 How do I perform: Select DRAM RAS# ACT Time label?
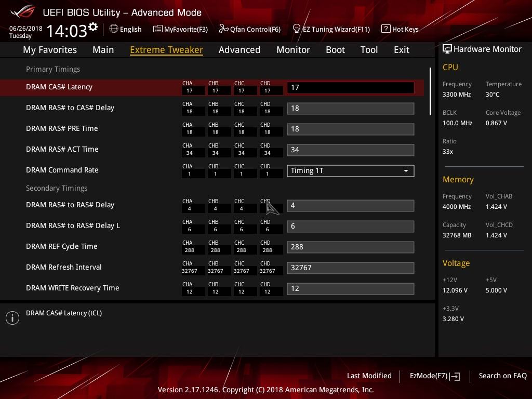(62, 149)
